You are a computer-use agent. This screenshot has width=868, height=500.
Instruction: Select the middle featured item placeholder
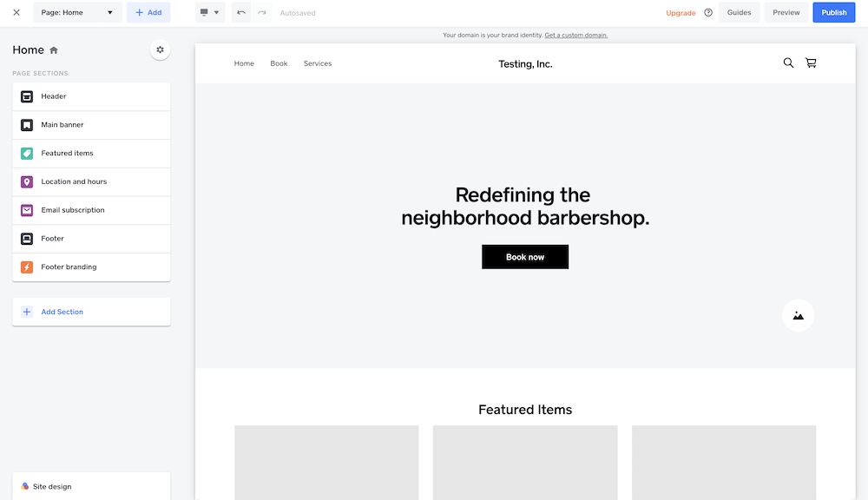point(525,463)
